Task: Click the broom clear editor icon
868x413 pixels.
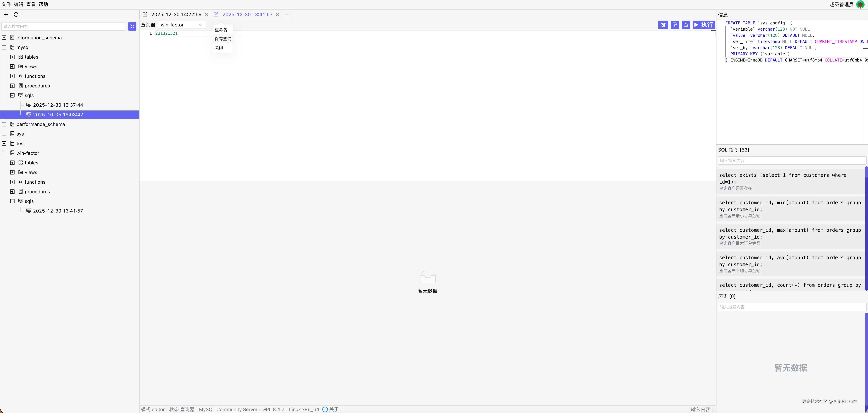Action: (686, 25)
